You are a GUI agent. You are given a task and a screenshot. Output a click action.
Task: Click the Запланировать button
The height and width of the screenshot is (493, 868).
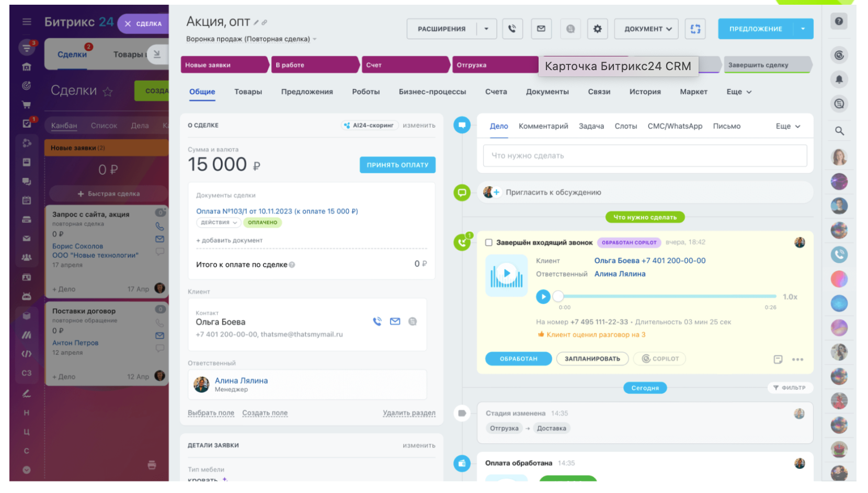click(592, 358)
